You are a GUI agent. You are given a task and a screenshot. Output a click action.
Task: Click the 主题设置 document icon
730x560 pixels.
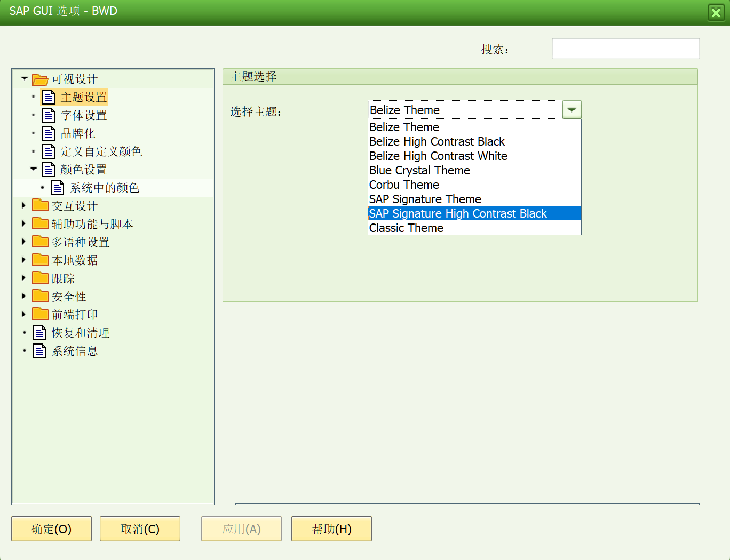click(x=49, y=97)
